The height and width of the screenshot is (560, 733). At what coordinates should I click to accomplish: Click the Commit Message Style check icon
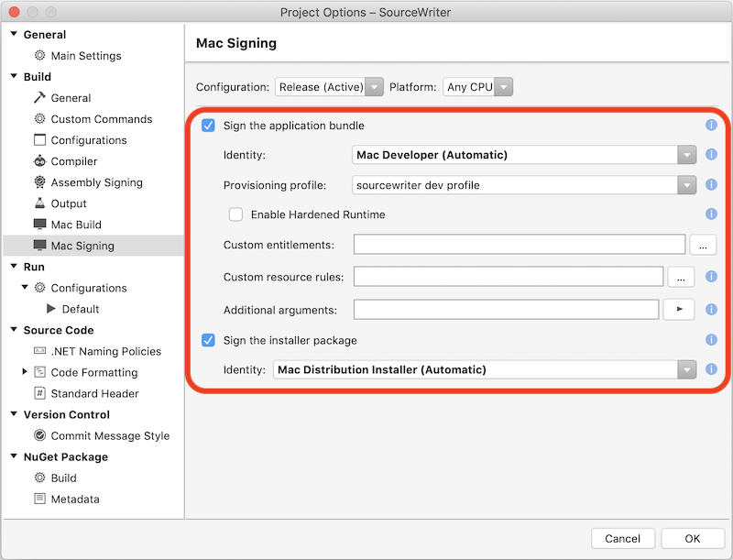coord(39,435)
